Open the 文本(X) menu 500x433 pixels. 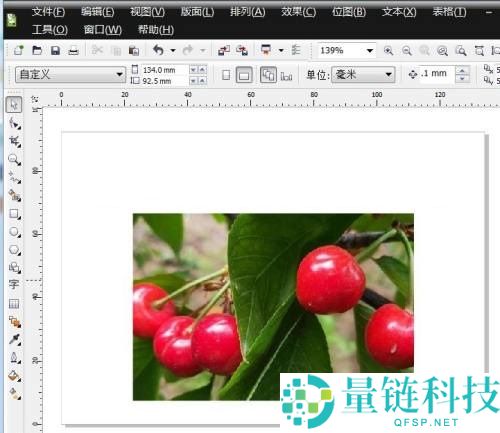pyautogui.click(x=399, y=12)
